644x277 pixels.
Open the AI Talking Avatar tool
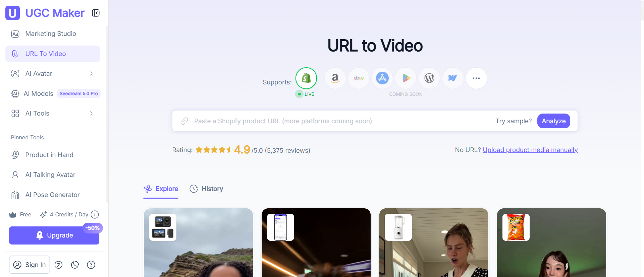pos(53,175)
